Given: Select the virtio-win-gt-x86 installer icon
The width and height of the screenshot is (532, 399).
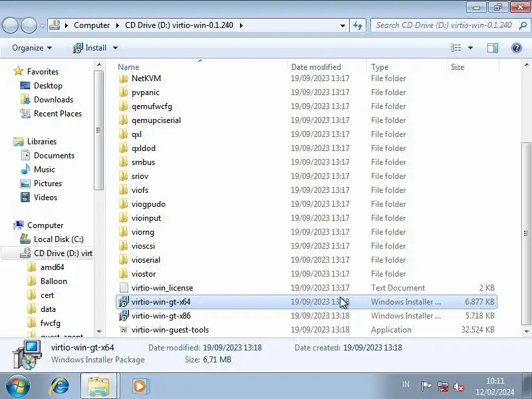Looking at the screenshot, I should coord(124,315).
